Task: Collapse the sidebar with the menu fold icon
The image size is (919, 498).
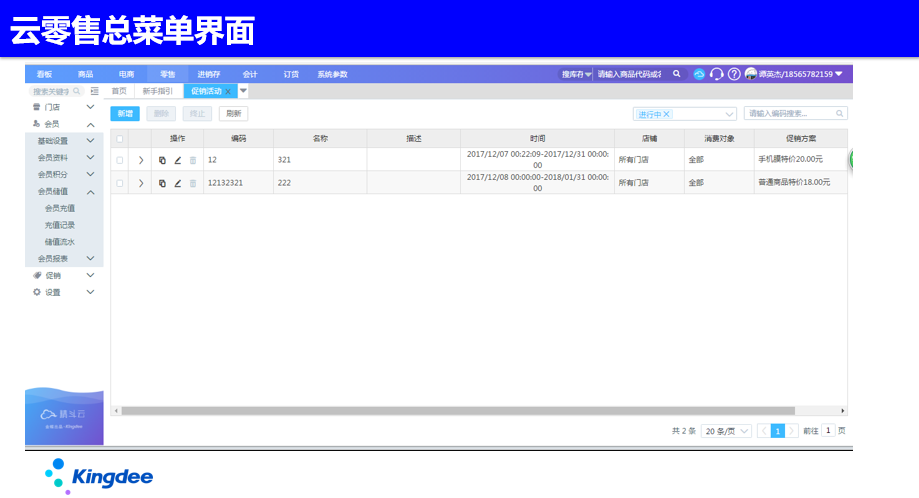Action: pos(94,91)
